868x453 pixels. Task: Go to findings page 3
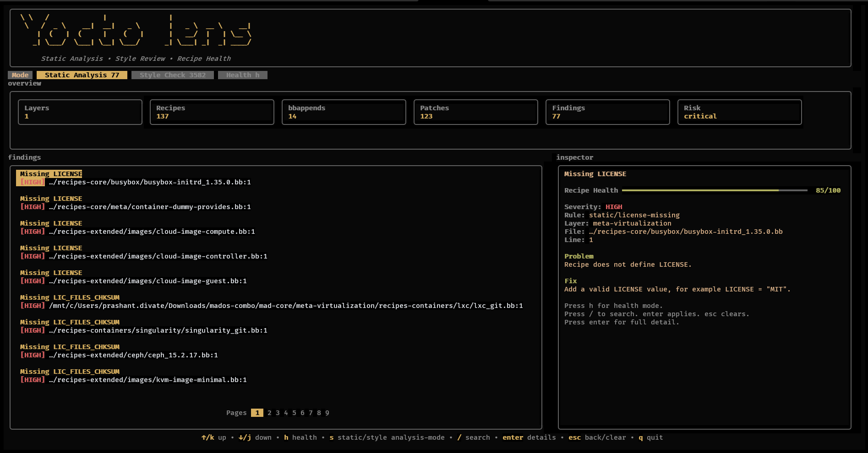278,413
